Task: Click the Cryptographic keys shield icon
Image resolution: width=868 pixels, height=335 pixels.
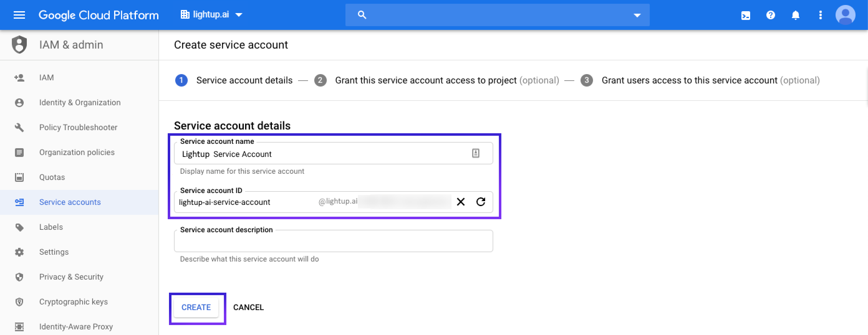Action: (x=19, y=302)
